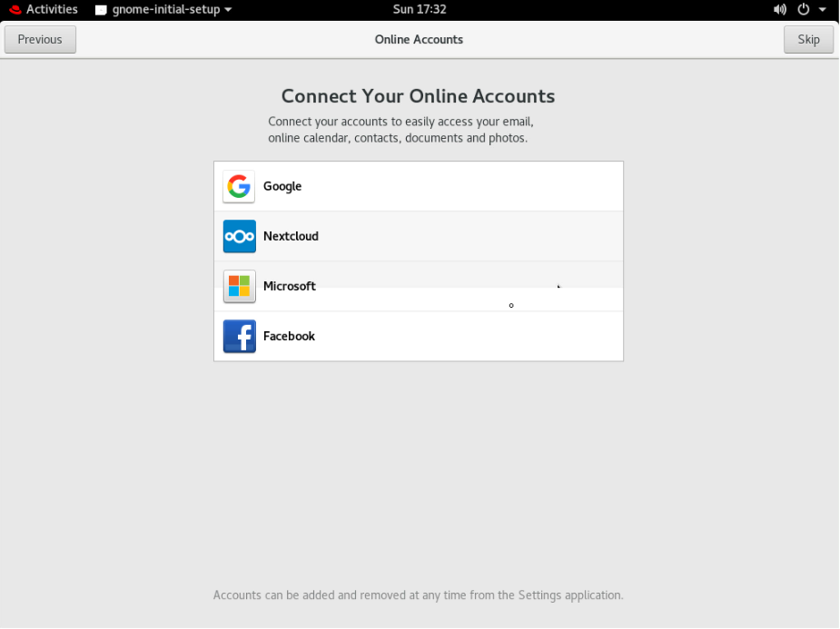This screenshot has height=629, width=840.
Task: Open the gnome-initial-setup application menu label
Action: pos(166,9)
